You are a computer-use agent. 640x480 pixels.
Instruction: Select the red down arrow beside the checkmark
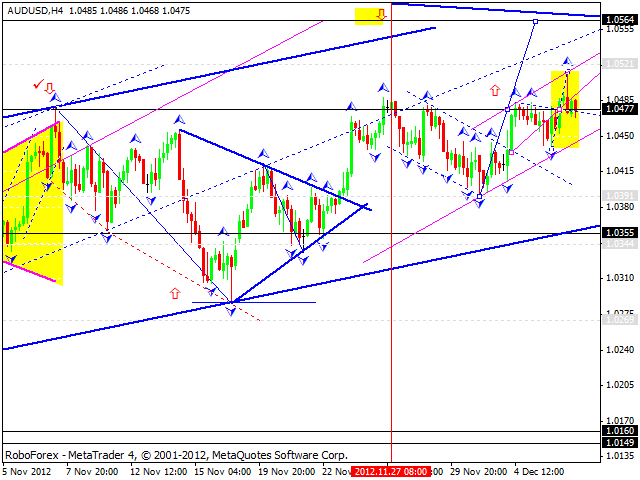click(x=49, y=88)
